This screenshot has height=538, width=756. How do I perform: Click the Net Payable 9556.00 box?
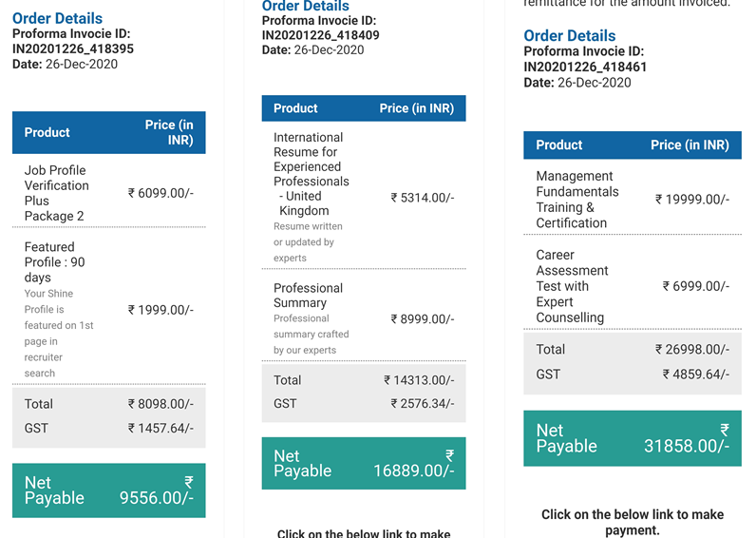click(108, 490)
